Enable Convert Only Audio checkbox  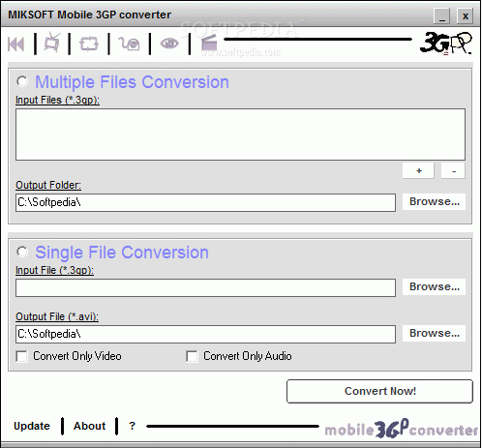tap(192, 356)
